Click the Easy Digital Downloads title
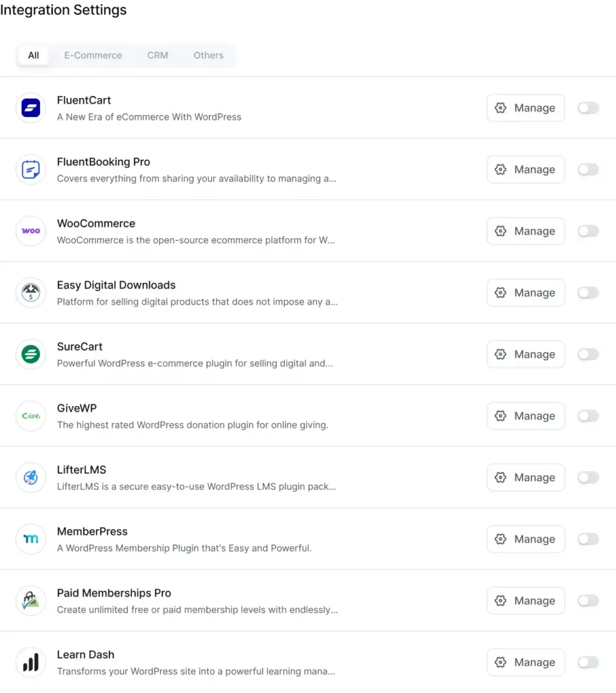Image resolution: width=616 pixels, height=693 pixels. 116,285
